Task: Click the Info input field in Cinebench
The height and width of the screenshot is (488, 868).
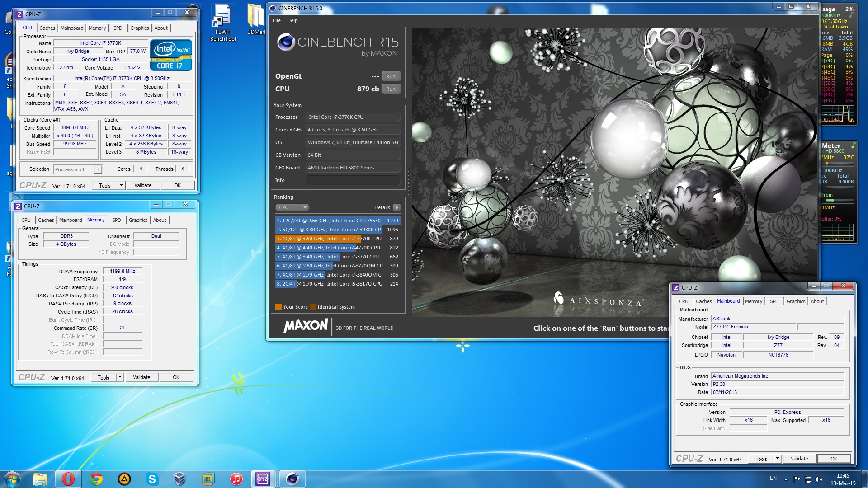Action: 353,180
